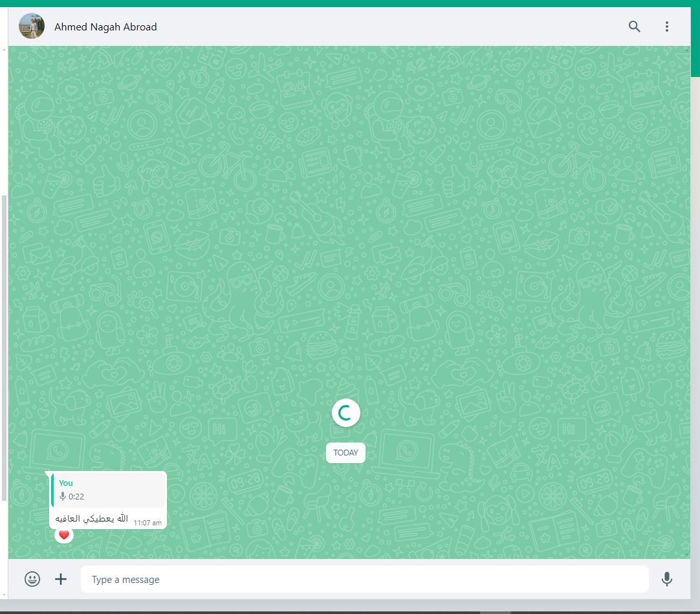
Task: Open the three-dot chat menu
Action: click(x=666, y=27)
